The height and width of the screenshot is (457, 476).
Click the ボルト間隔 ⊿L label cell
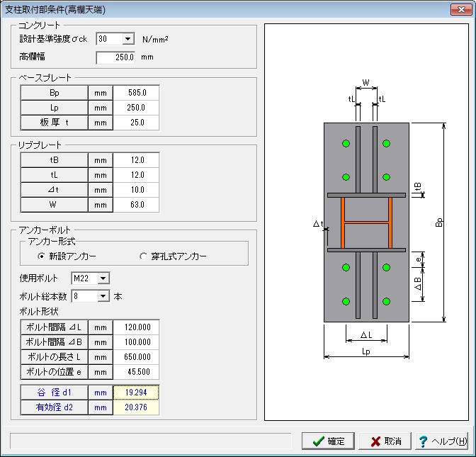(55, 327)
